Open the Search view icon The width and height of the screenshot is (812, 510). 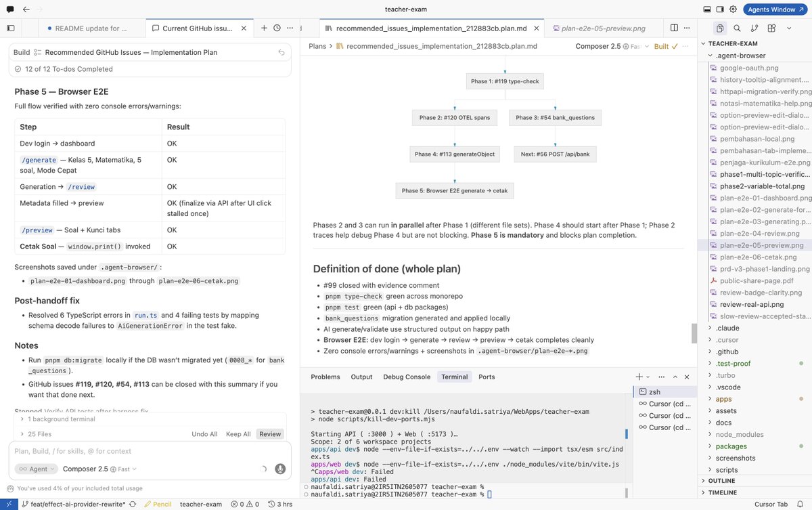click(x=737, y=28)
